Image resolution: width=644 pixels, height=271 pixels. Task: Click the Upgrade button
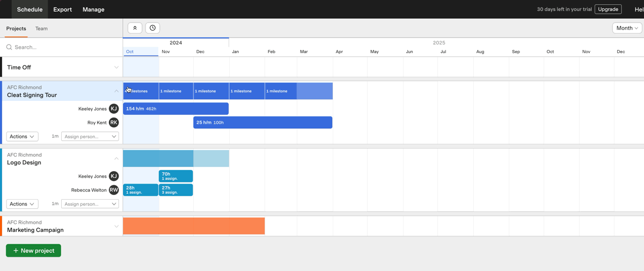[608, 9]
